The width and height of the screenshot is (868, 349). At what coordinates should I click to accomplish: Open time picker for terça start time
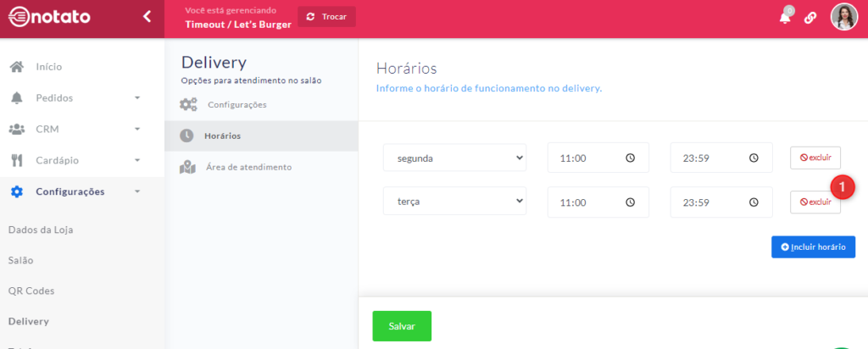click(x=630, y=202)
